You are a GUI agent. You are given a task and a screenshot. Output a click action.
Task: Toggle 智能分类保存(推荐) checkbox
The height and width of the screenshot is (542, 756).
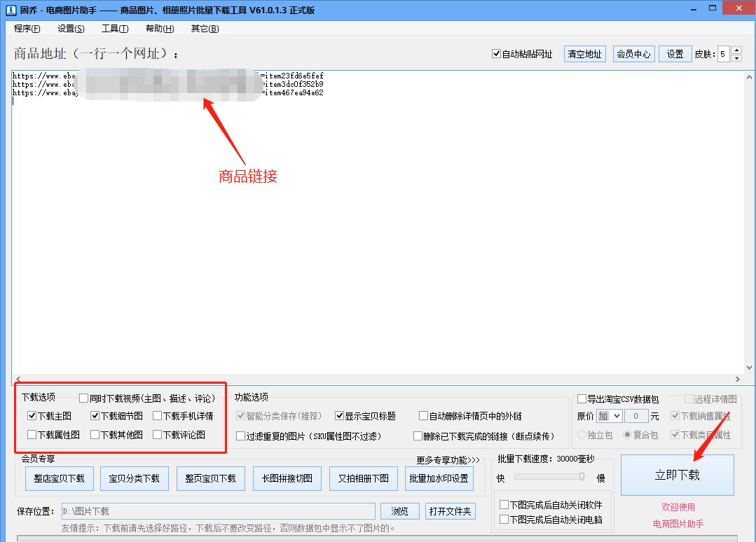pyautogui.click(x=240, y=415)
